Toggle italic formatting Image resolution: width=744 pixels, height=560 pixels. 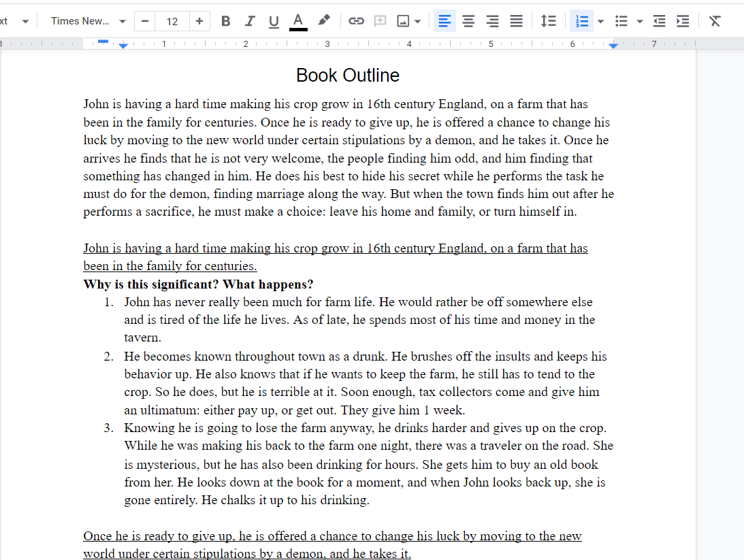click(250, 21)
